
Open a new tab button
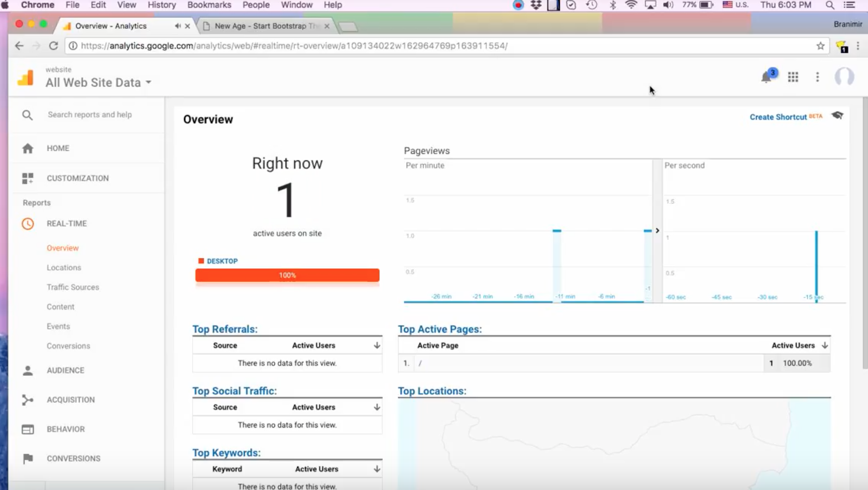point(348,26)
